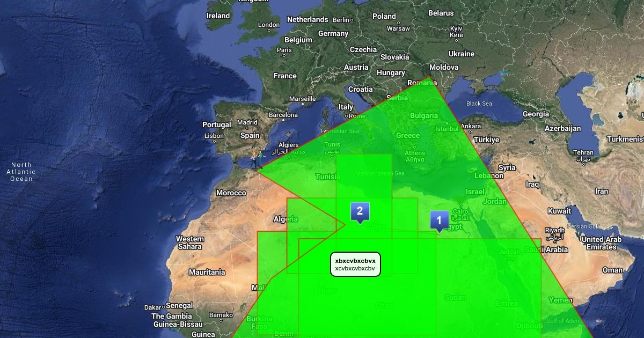Click the 'Madrid' city label
Screen dimensions: 644x338
pos(247,122)
